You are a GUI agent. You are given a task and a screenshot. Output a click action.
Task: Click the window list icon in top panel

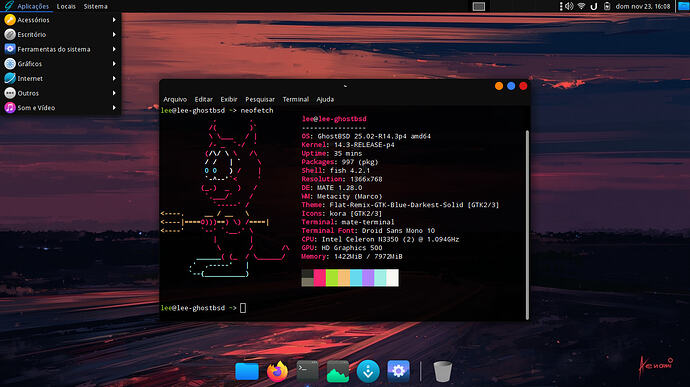point(479,6)
